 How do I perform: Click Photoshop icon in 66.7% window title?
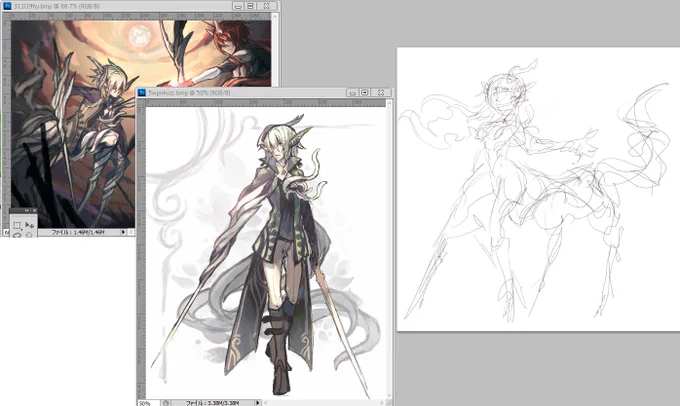point(7,6)
